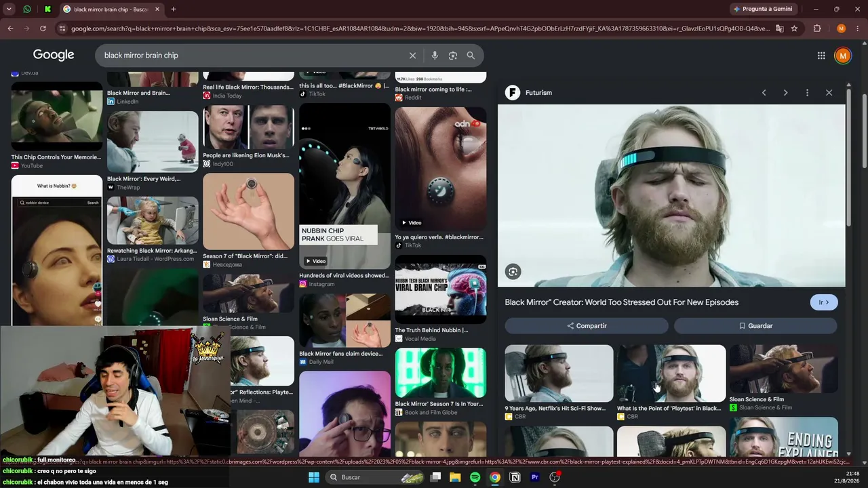Viewport: 868px width, 488px height.
Task: View site information in the address bar
Action: tap(62, 28)
